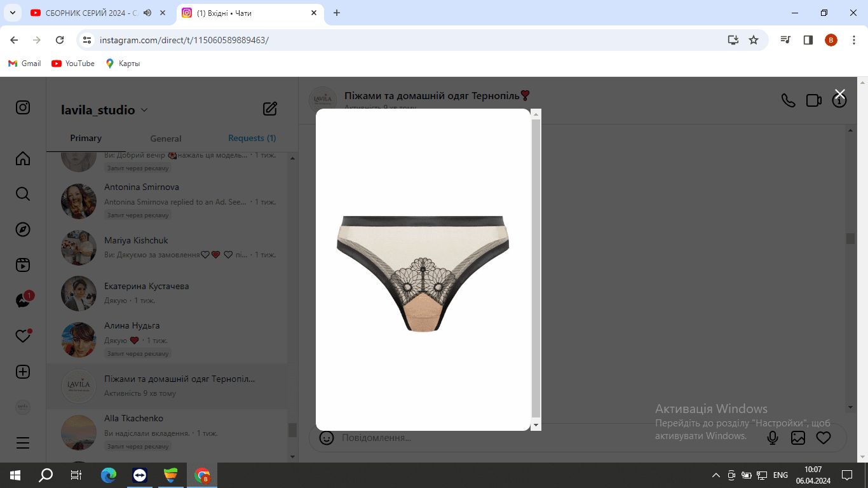View site information icon in address bar
Viewport: 868px width, 488px height.
87,40
